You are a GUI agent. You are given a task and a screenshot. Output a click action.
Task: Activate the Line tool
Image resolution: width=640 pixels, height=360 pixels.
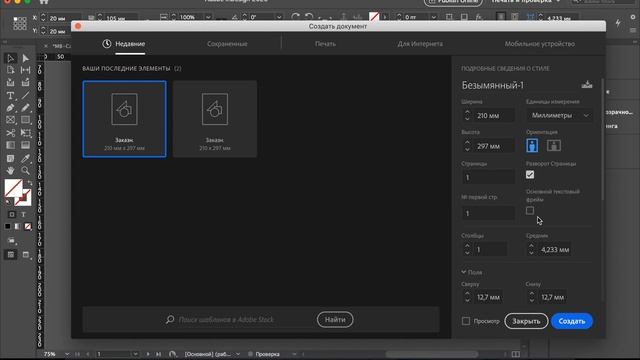(25, 96)
